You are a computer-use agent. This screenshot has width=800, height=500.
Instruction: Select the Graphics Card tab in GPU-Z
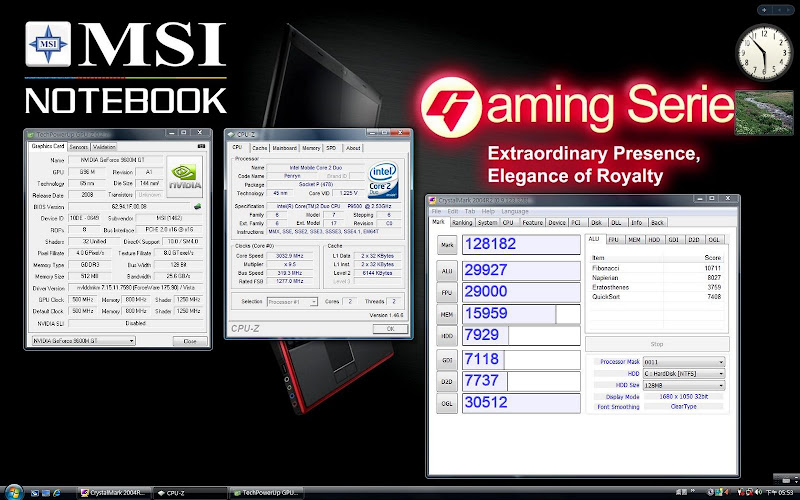48,146
